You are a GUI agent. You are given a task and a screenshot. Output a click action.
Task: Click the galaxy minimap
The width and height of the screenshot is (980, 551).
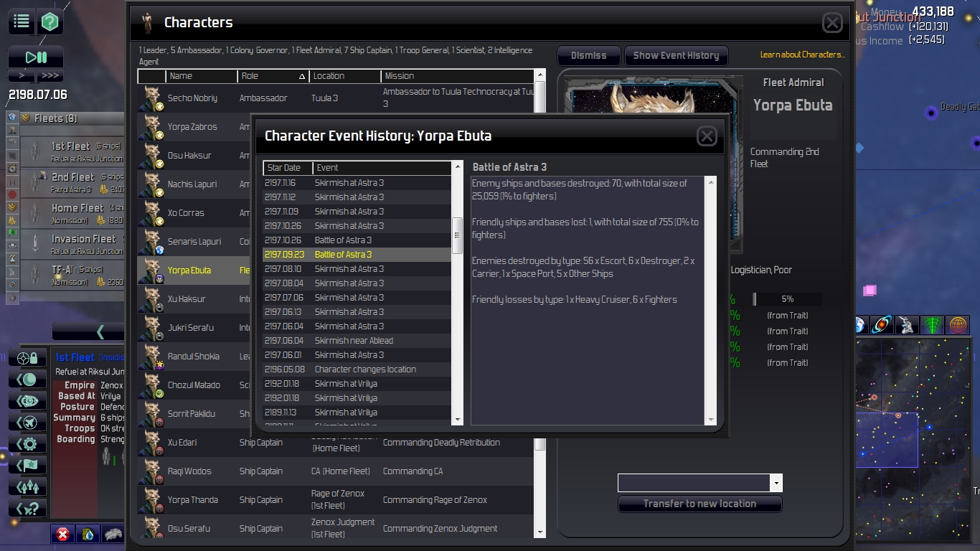[914, 439]
